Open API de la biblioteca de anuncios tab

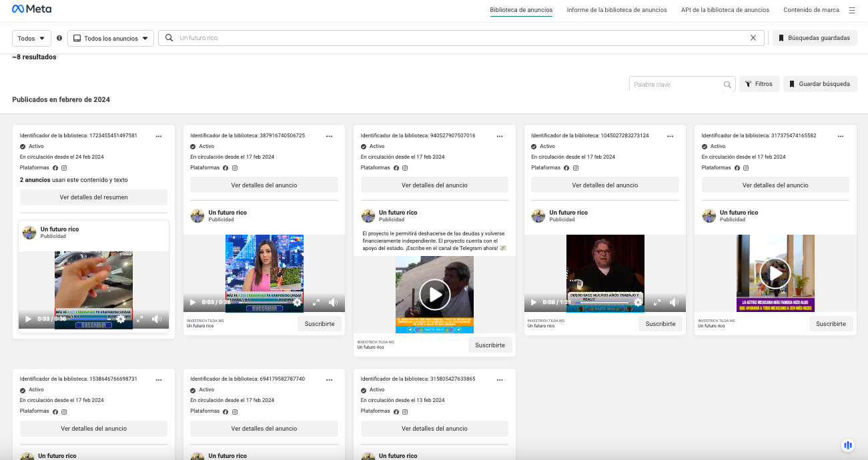pyautogui.click(x=725, y=10)
